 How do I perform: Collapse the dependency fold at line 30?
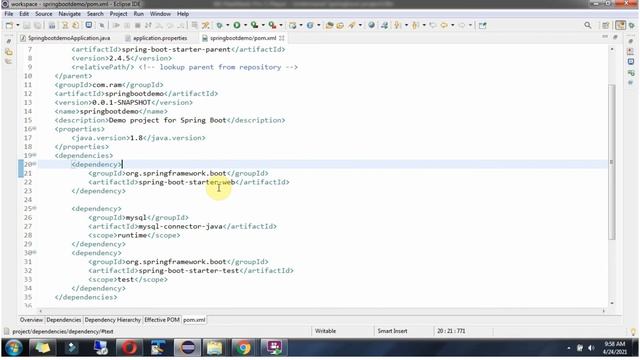35,253
